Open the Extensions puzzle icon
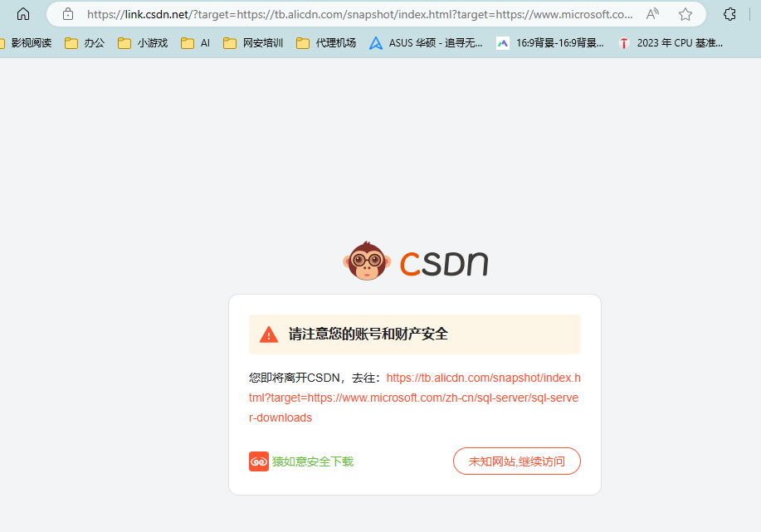 tap(729, 14)
